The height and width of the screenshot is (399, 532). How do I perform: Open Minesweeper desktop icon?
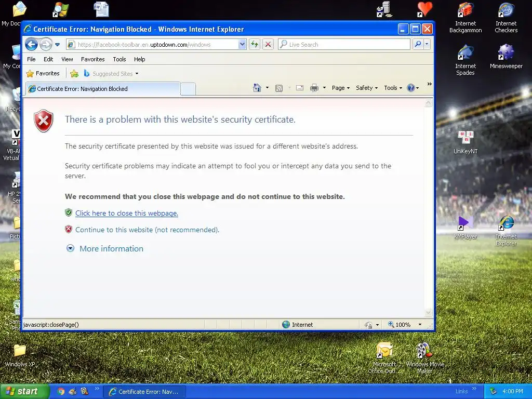[506, 57]
